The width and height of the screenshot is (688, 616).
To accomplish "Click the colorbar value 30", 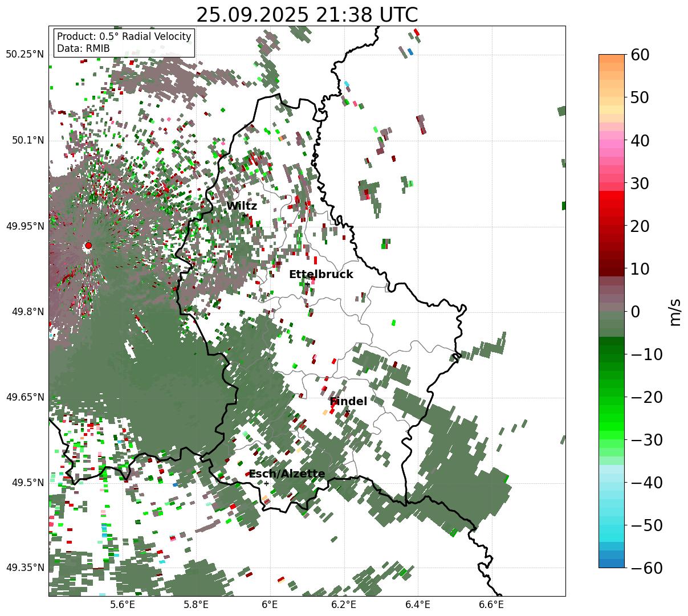I will (x=641, y=183).
